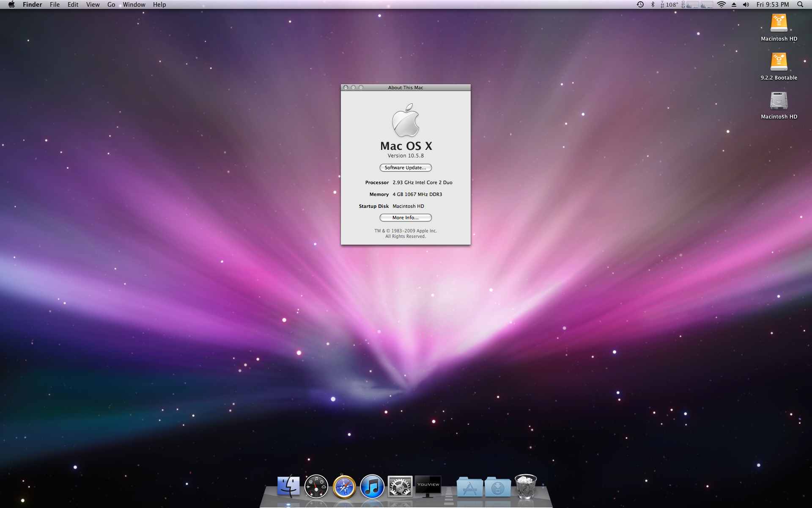Click the Software Update button
The width and height of the screenshot is (812, 508).
tap(405, 168)
